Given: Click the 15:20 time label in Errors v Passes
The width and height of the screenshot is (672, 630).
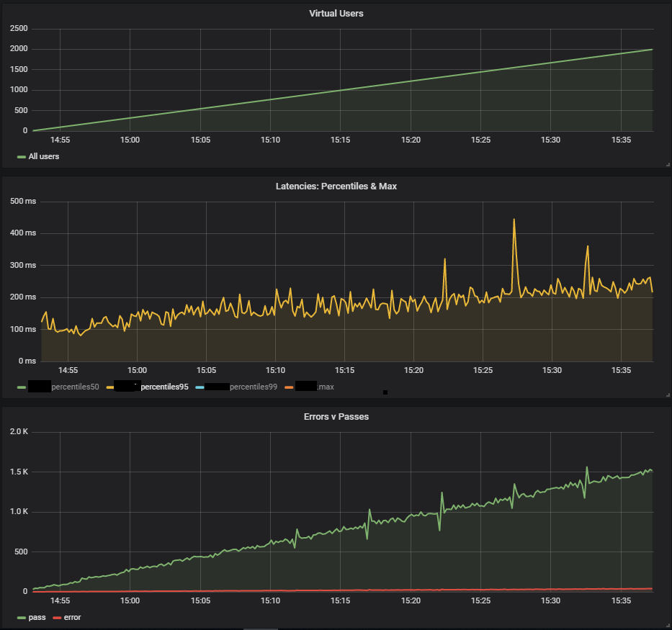Looking at the screenshot, I should pos(411,601).
